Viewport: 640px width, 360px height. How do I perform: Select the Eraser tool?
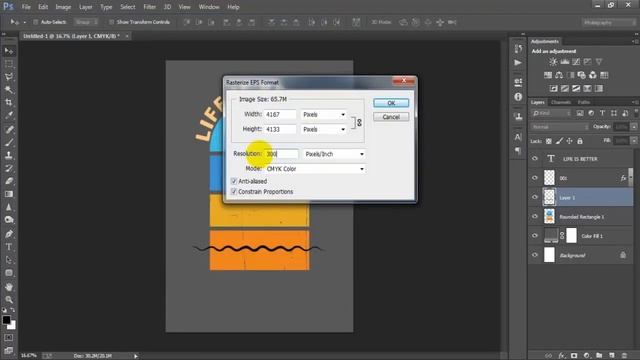9,181
